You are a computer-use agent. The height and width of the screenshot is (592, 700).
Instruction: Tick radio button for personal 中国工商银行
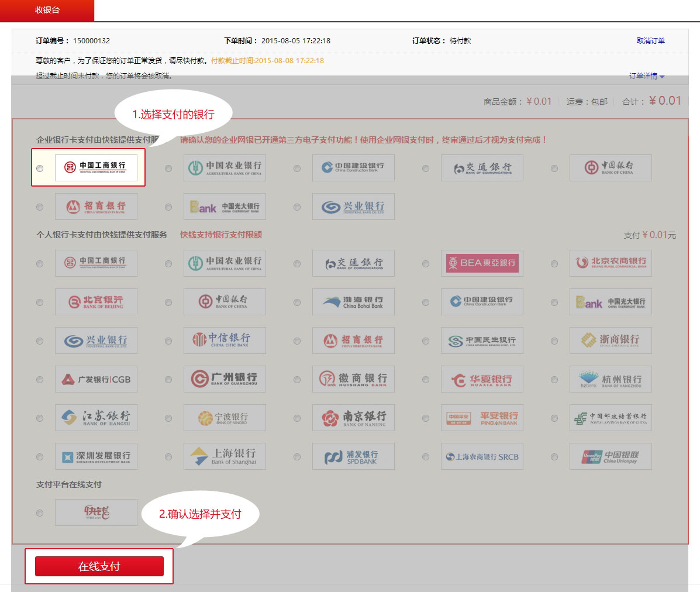(x=40, y=264)
